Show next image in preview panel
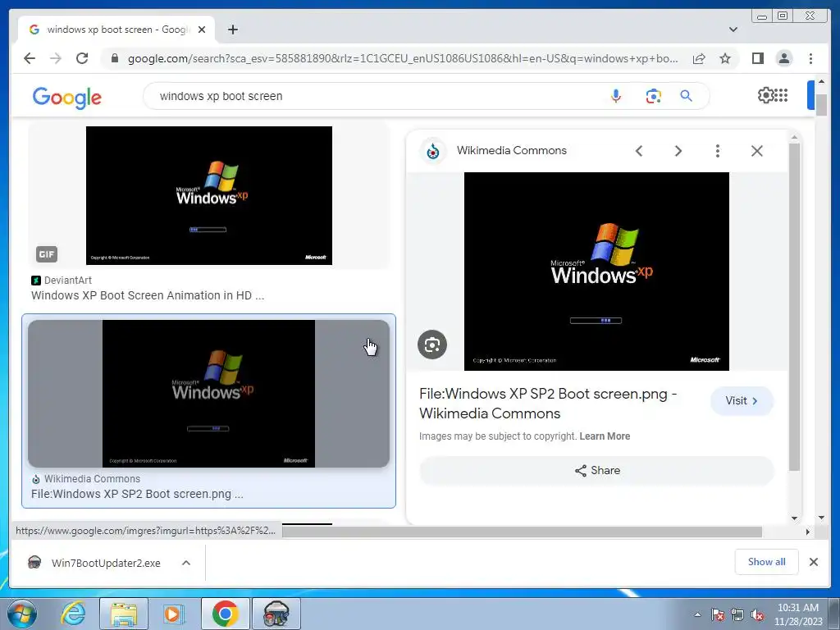Viewport: 840px width, 630px height. pos(678,151)
